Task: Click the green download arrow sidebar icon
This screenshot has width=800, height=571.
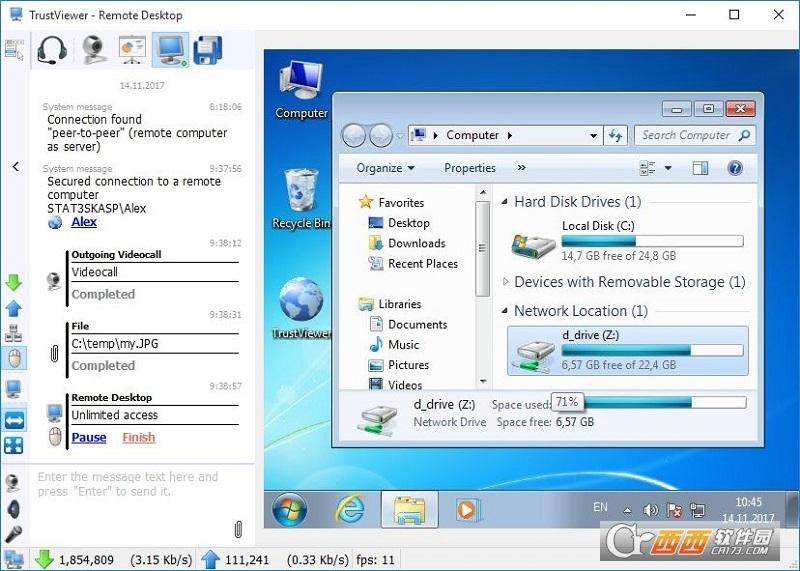Action: pyautogui.click(x=14, y=282)
